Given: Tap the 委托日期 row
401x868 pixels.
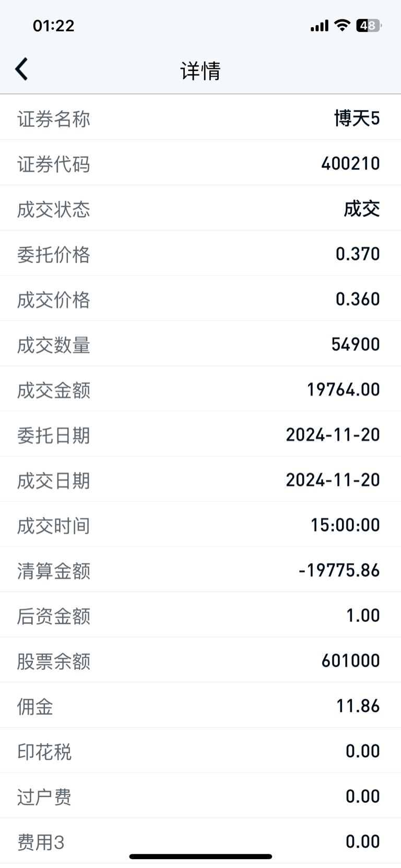Looking at the screenshot, I should pyautogui.click(x=200, y=434).
